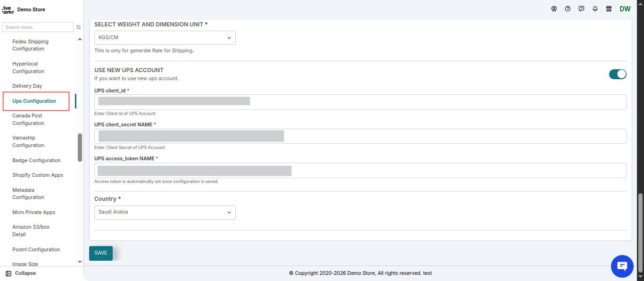Viewport: 644px width, 281px height.
Task: Open the notifications bell
Action: point(595,8)
